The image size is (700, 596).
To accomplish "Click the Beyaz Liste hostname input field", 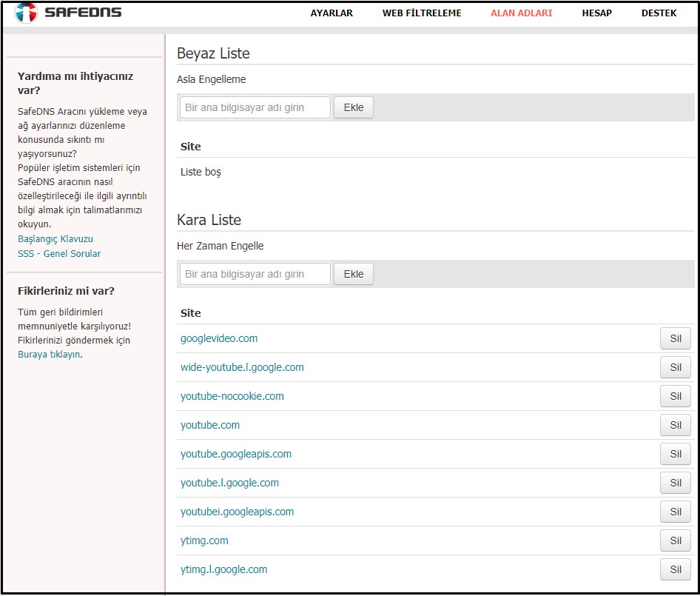I will pyautogui.click(x=255, y=107).
